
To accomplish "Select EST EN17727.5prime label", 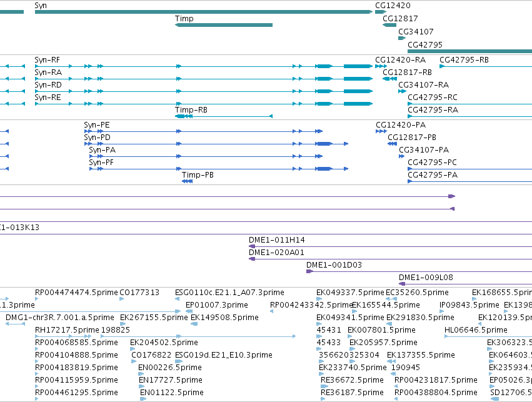I will tap(171, 380).
